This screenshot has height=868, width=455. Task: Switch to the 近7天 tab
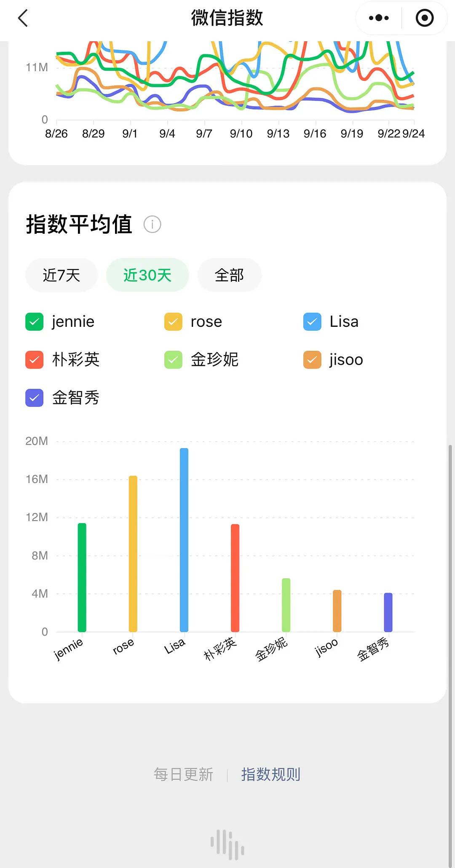pos(62,275)
